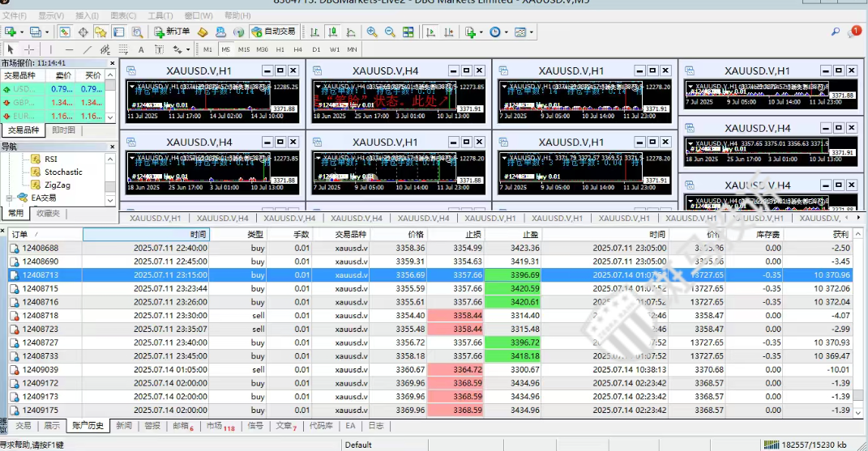The height and width of the screenshot is (451, 868).
Task: Open the chat notification icon with red badge
Action: 855,32
